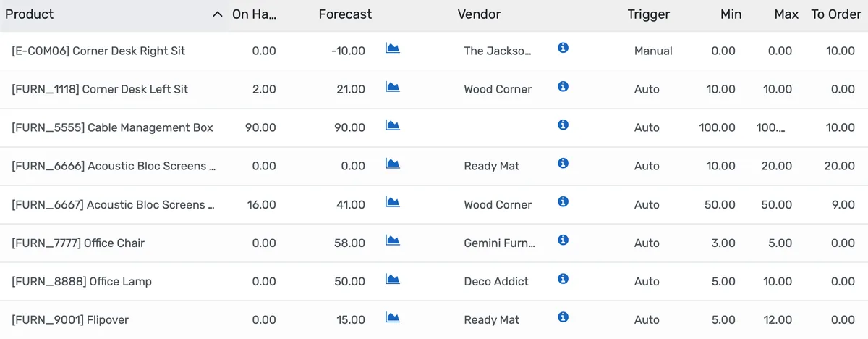Click the Vendor column header
The image size is (868, 339).
(479, 14)
